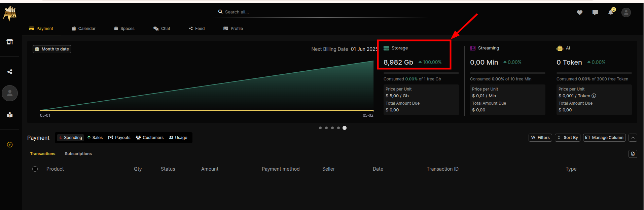
Task: Click the yellow AI robot icon
Action: (x=560, y=48)
